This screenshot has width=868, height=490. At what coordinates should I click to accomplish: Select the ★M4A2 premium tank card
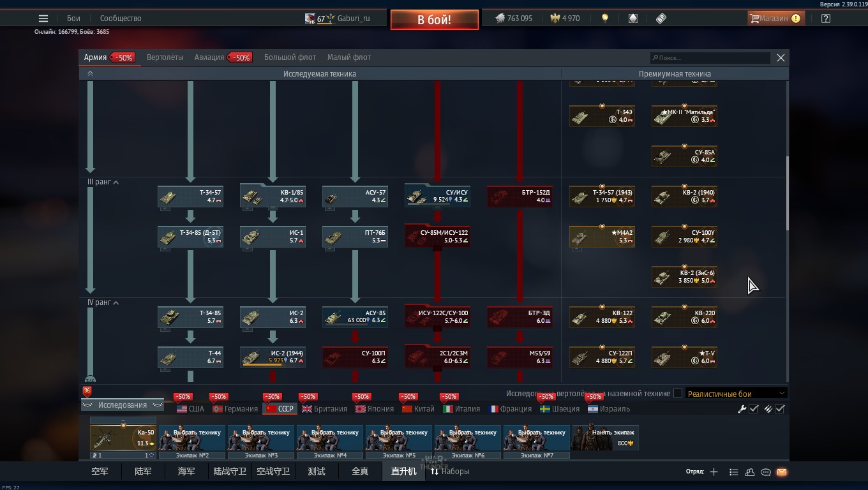[x=602, y=237]
